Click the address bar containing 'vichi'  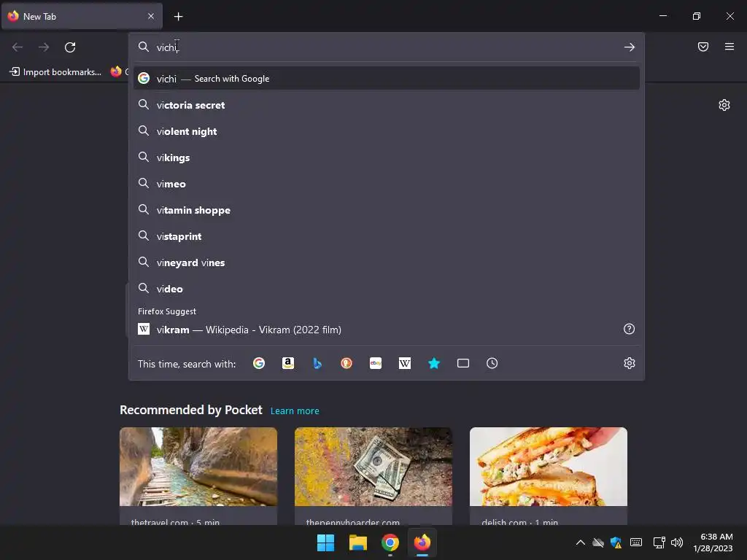point(387,47)
